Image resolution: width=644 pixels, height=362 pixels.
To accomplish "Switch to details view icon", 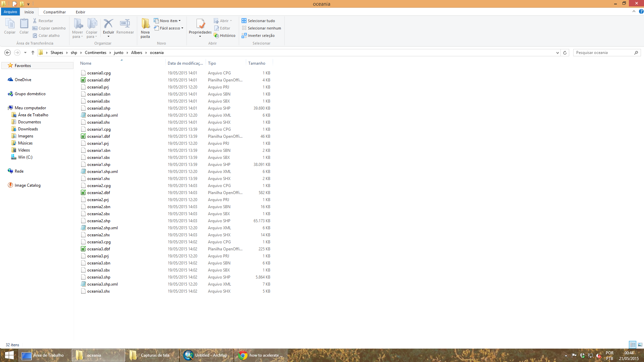I will coord(633,345).
